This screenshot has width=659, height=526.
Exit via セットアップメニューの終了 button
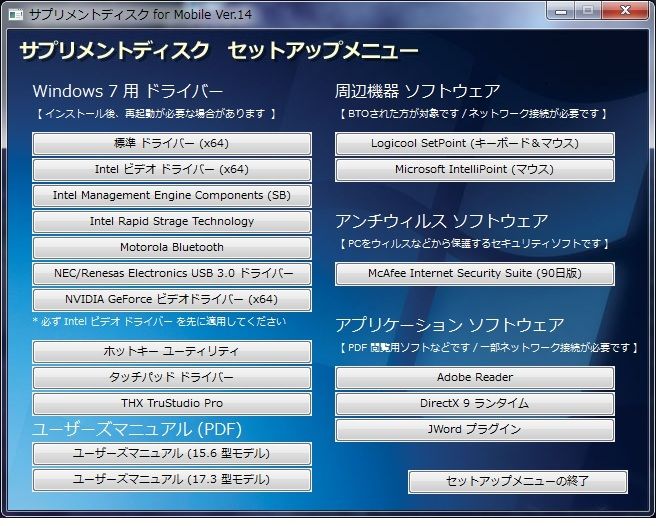point(518,481)
